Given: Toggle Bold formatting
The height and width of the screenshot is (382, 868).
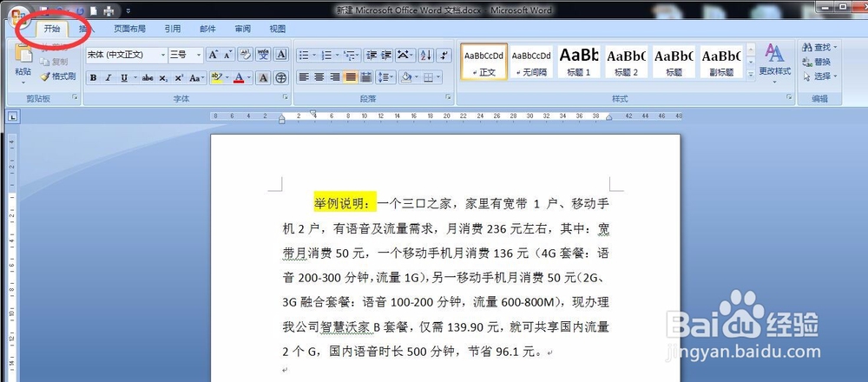Looking at the screenshot, I should click(94, 78).
